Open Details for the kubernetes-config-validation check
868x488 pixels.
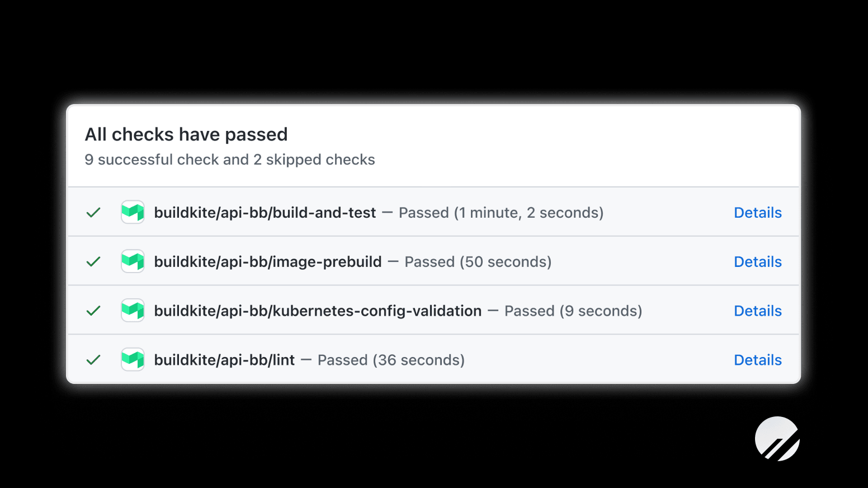758,310
